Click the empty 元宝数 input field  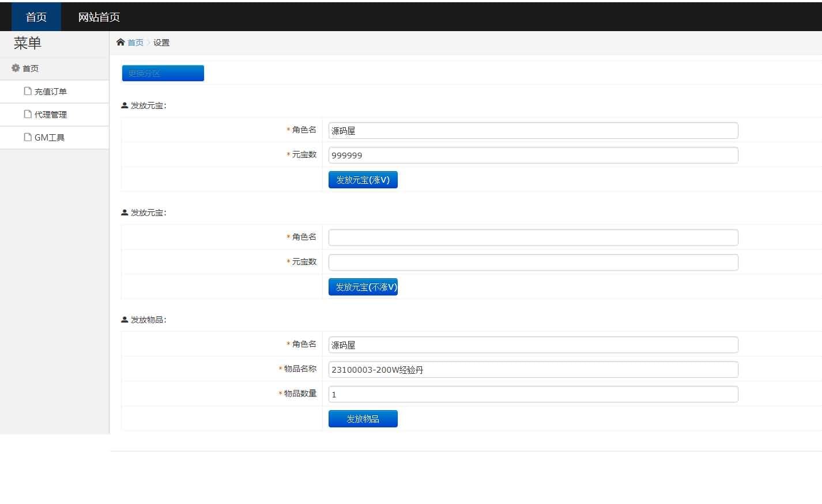pyautogui.click(x=533, y=262)
